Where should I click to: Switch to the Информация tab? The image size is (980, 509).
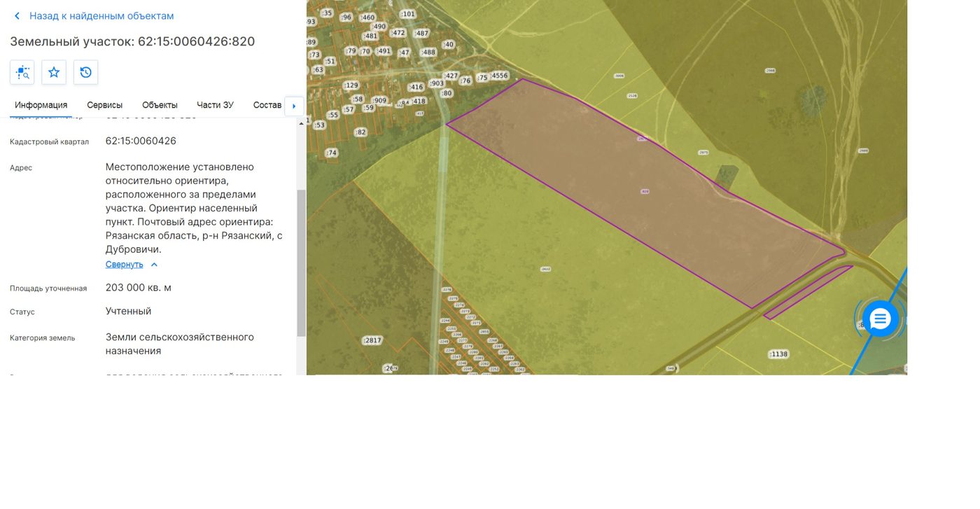click(x=41, y=105)
